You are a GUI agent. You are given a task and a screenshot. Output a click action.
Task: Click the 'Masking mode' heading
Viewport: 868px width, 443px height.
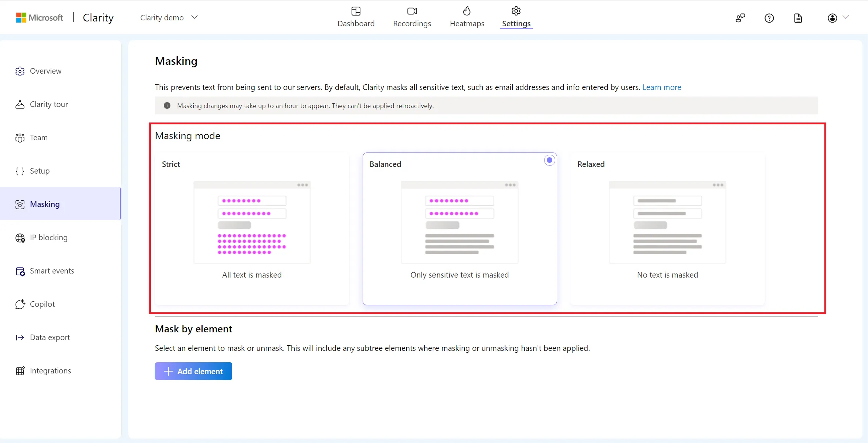pos(187,136)
